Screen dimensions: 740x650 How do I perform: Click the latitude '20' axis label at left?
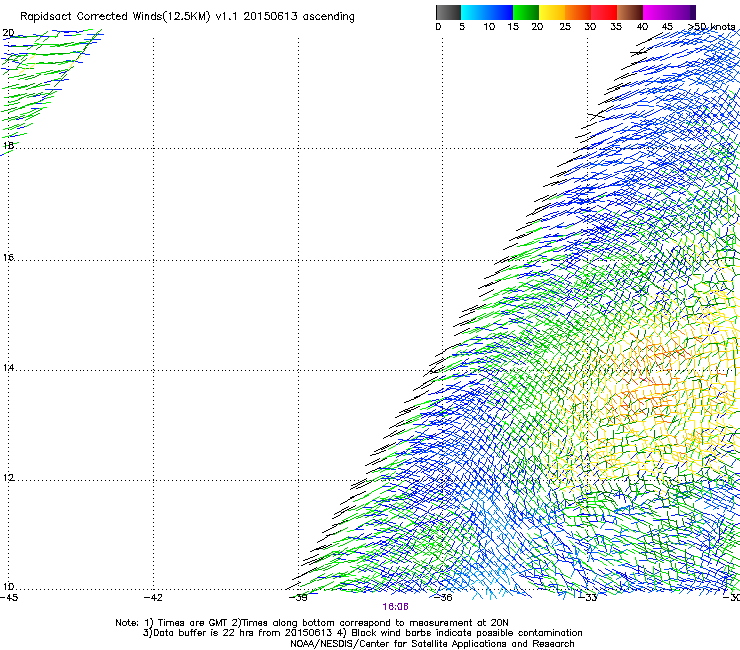[x=8, y=33]
